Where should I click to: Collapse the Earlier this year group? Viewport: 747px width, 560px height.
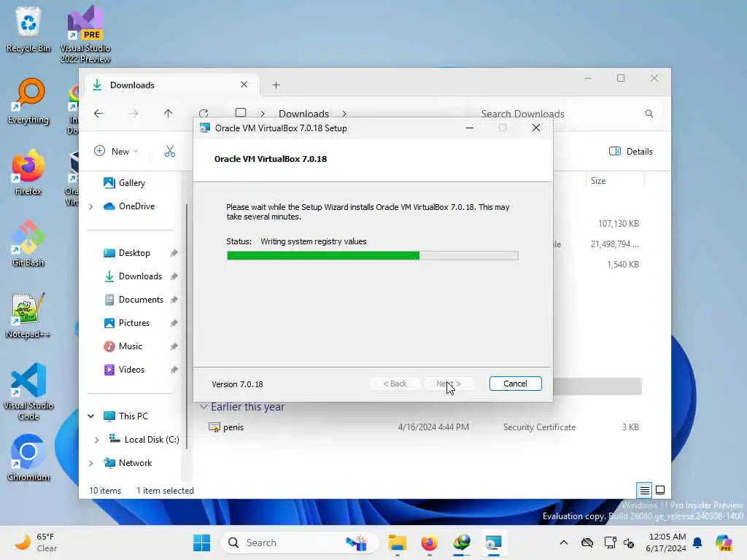tap(204, 407)
